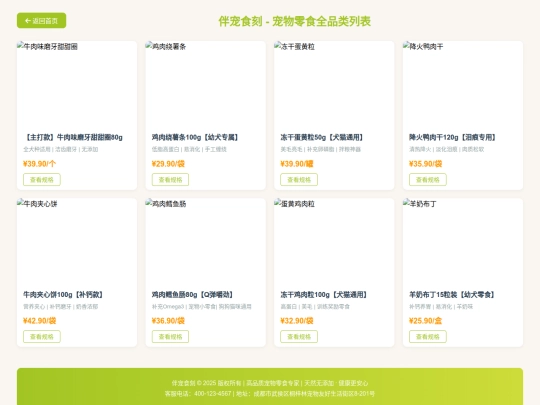The image size is (540, 405).
Task: Open 查看规格 for 牛肉夹心饼100g
Action: 42,337
